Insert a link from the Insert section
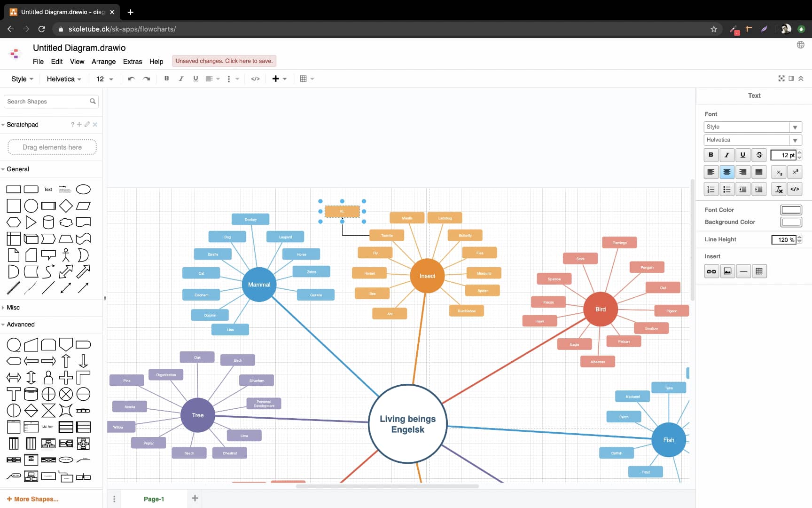This screenshot has height=508, width=812. [x=711, y=271]
